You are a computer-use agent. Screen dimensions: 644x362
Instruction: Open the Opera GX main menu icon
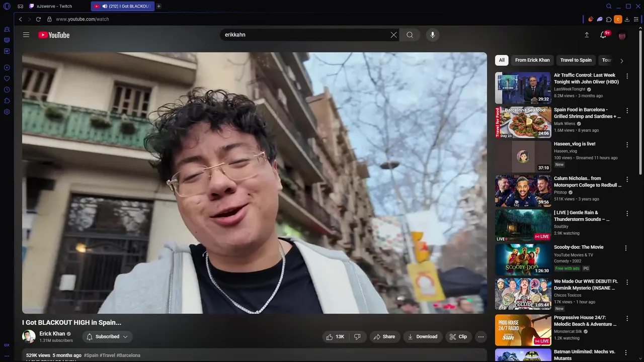[7, 6]
